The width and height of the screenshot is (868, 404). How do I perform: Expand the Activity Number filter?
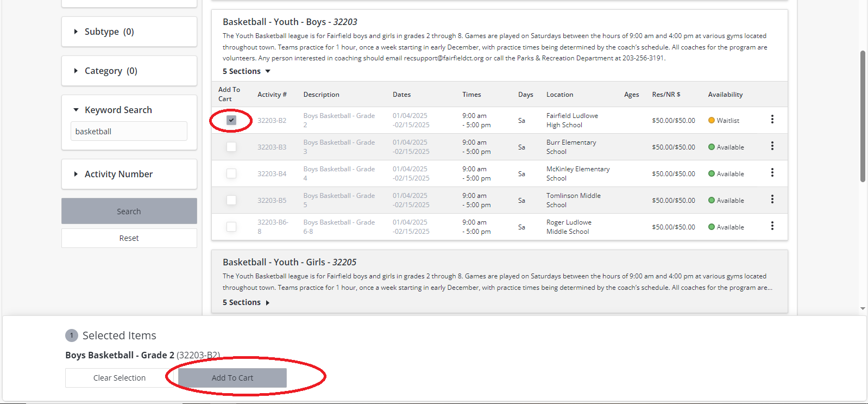pyautogui.click(x=76, y=174)
